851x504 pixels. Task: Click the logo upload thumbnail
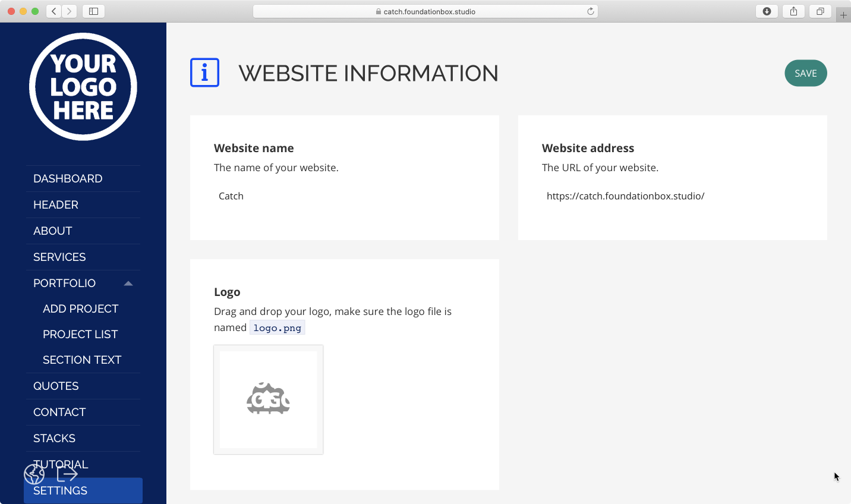(x=269, y=399)
